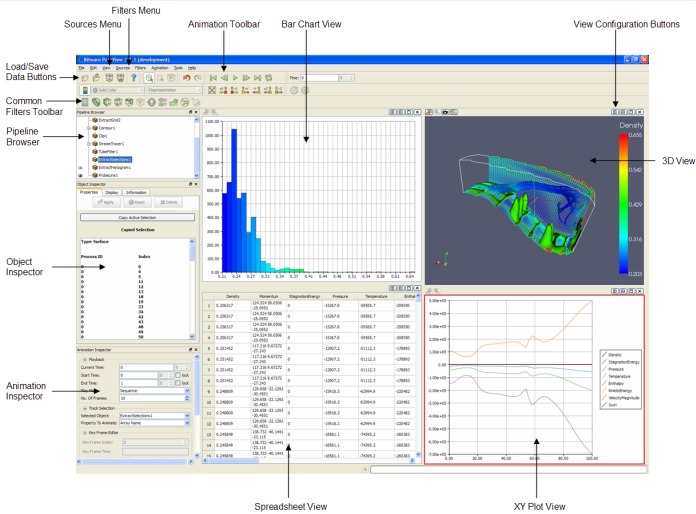Screen dimensions: 696x514
Task: Click the Play animation button
Action: pyautogui.click(x=234, y=77)
